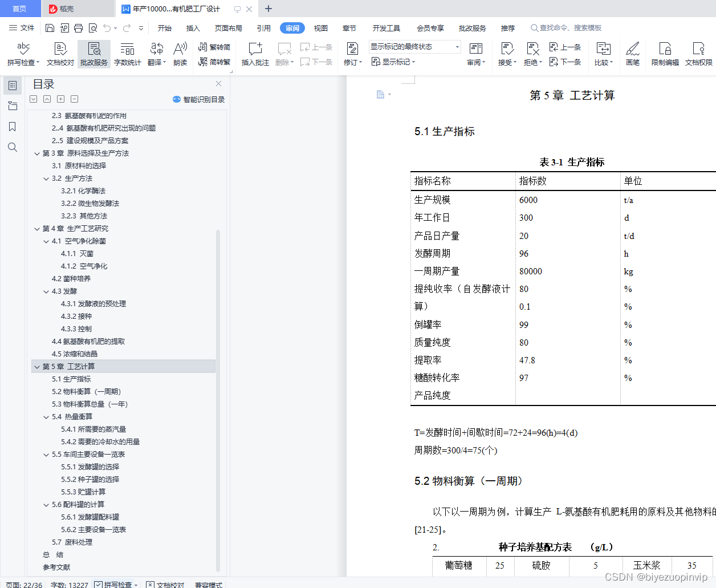Image resolution: width=716 pixels, height=588 pixels.
Task: Open the bookmark sidebar icon
Action: pos(13,127)
